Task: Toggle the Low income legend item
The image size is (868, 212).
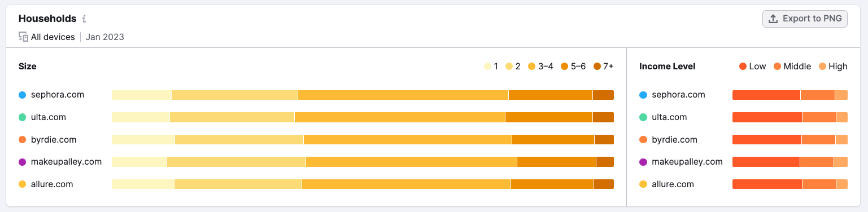Action: click(x=753, y=67)
